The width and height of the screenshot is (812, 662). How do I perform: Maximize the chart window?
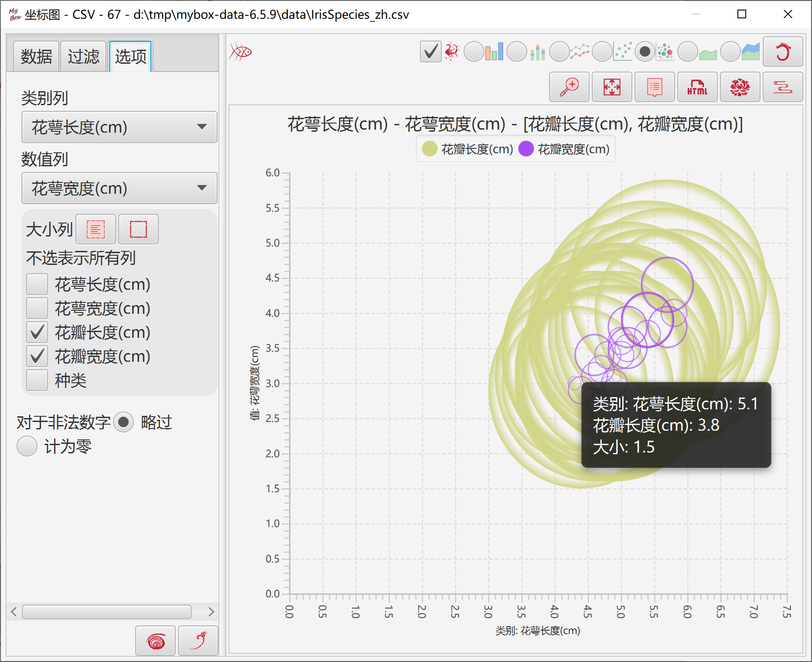click(742, 14)
